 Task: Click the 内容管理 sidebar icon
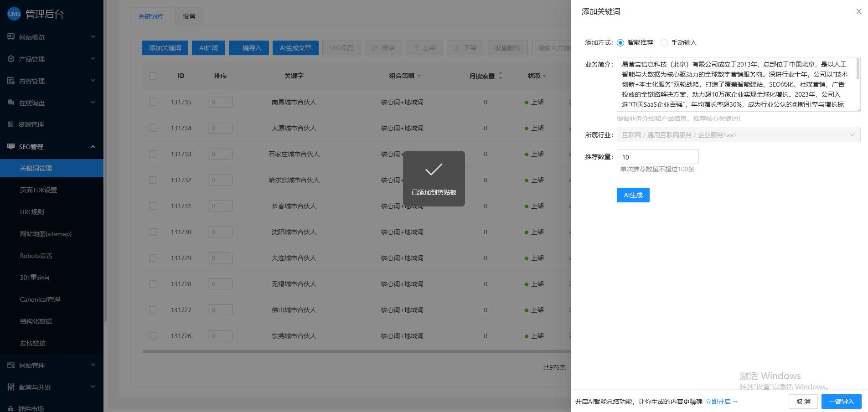[11, 81]
